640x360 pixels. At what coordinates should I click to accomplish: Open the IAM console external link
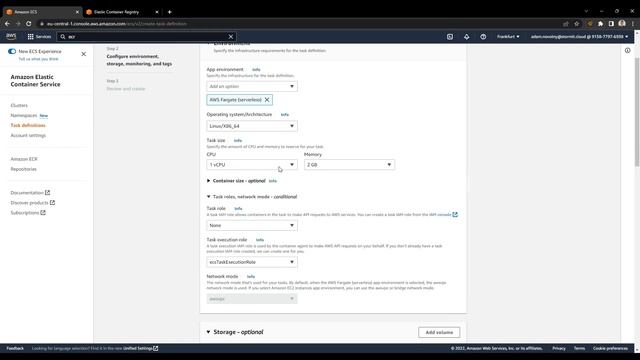point(443,214)
